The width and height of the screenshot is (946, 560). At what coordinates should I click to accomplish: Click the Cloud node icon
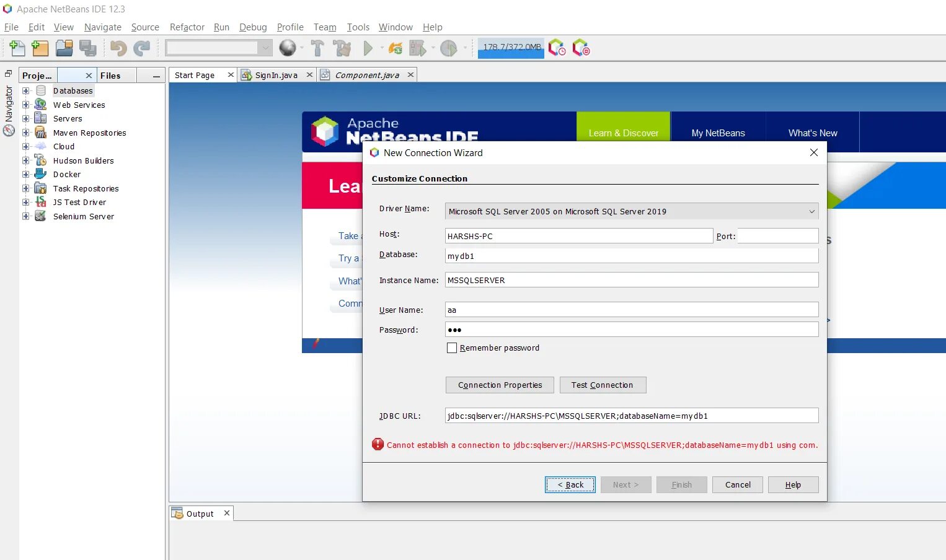pyautogui.click(x=41, y=146)
